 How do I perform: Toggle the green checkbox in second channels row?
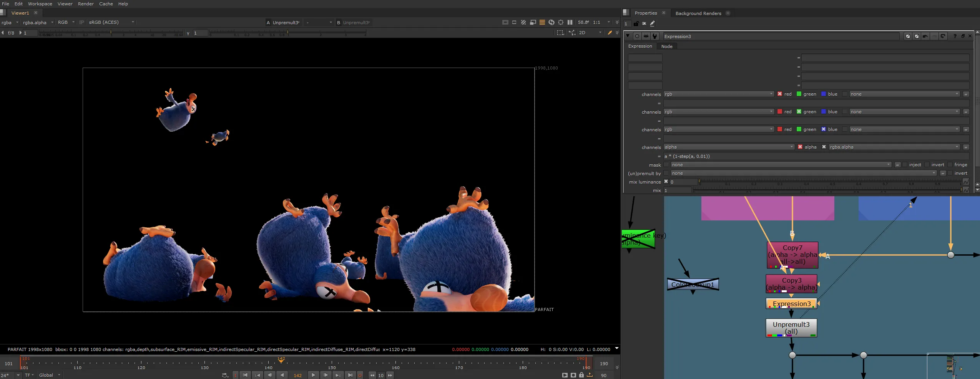(x=799, y=112)
